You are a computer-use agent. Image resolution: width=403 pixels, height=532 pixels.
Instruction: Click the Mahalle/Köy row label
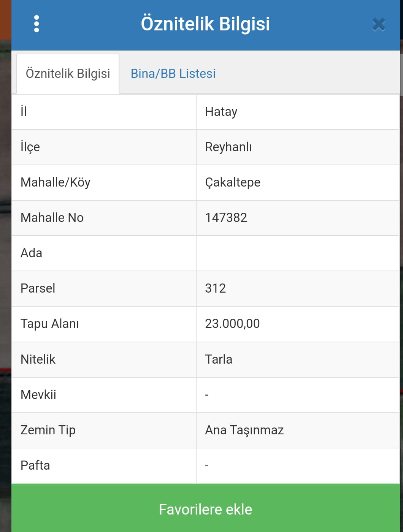tap(56, 182)
